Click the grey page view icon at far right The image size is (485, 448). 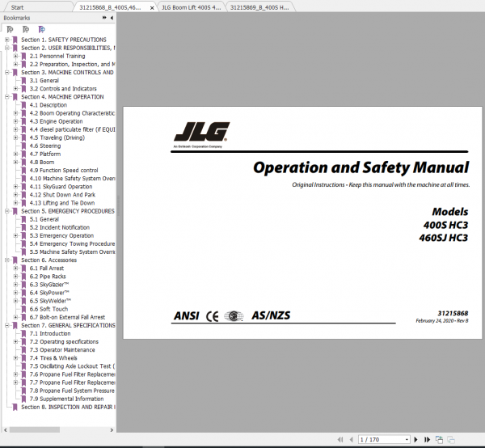pos(451,439)
